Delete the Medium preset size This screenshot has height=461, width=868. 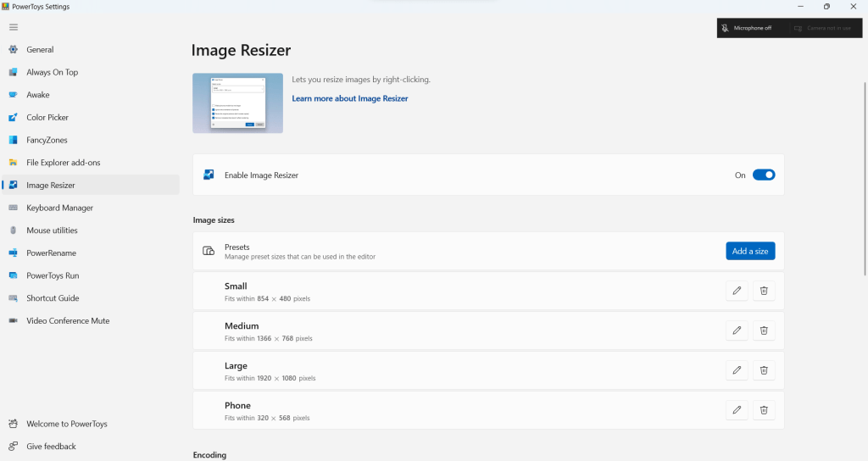(764, 330)
